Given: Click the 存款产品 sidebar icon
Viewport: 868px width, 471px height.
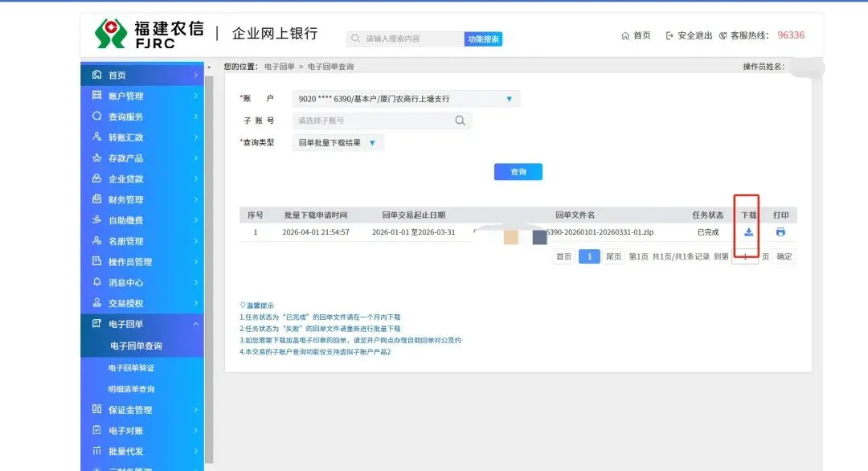Looking at the screenshot, I should tap(97, 158).
